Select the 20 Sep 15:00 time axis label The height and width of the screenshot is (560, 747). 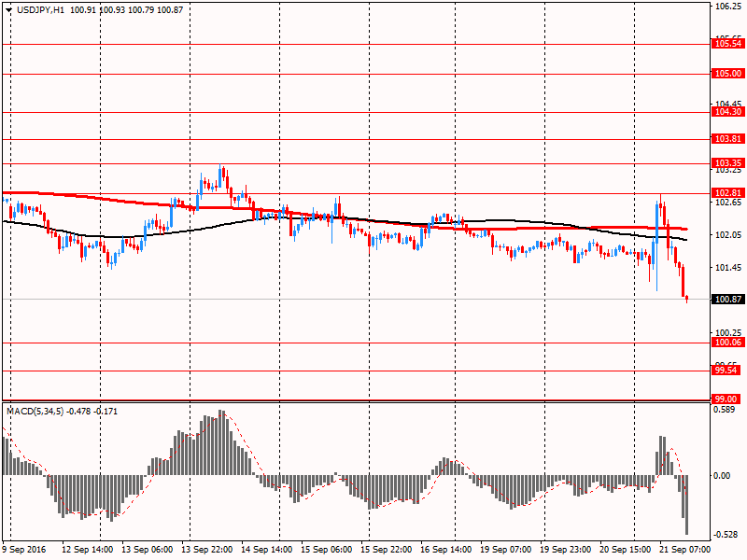(625, 550)
